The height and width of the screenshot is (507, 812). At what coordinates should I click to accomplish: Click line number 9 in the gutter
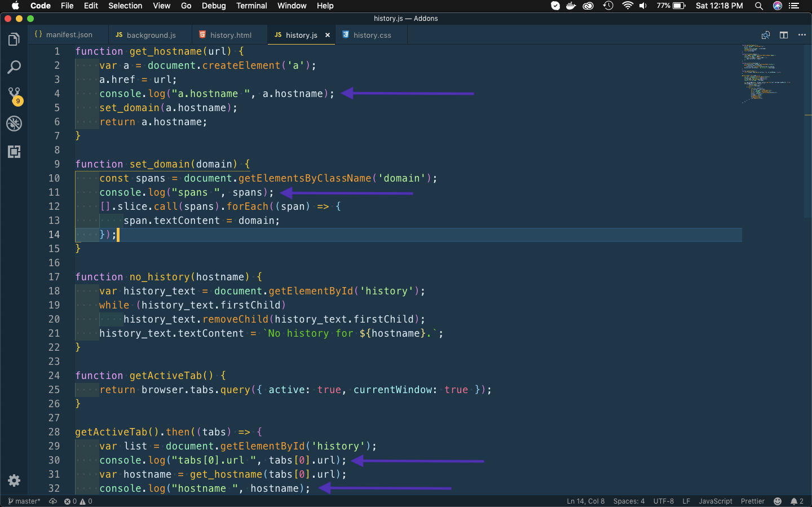point(57,164)
